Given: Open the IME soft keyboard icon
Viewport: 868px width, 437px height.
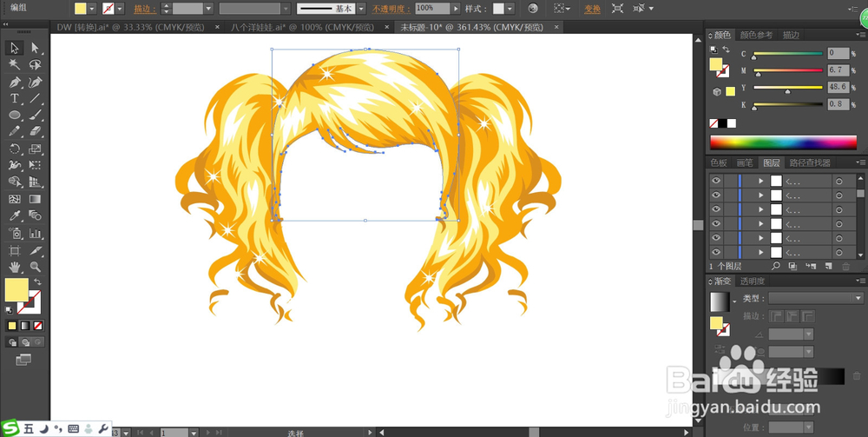Looking at the screenshot, I should [x=73, y=428].
